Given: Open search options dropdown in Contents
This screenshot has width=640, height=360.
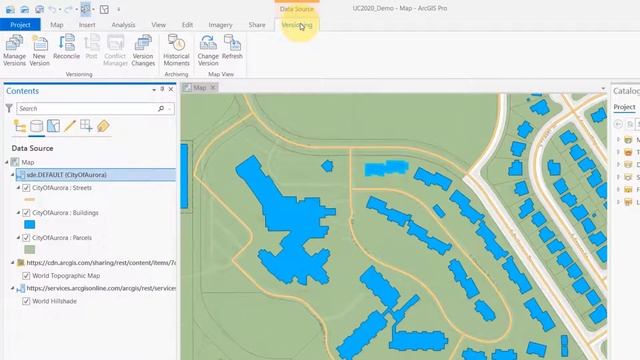Looking at the screenshot, I should [x=169, y=109].
